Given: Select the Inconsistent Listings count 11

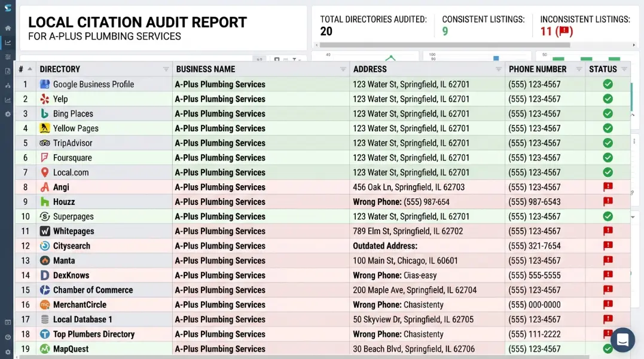Looking at the screenshot, I should coord(546,31).
